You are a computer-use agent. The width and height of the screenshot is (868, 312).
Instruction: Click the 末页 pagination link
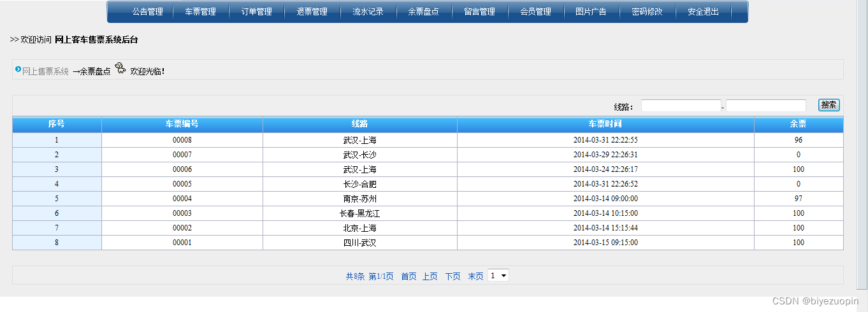pos(475,276)
